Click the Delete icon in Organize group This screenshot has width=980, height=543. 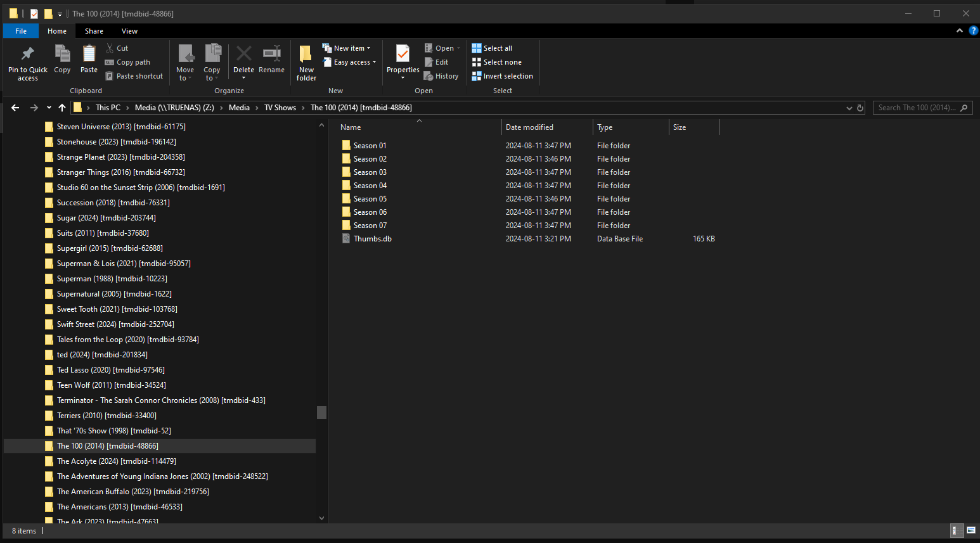point(243,54)
